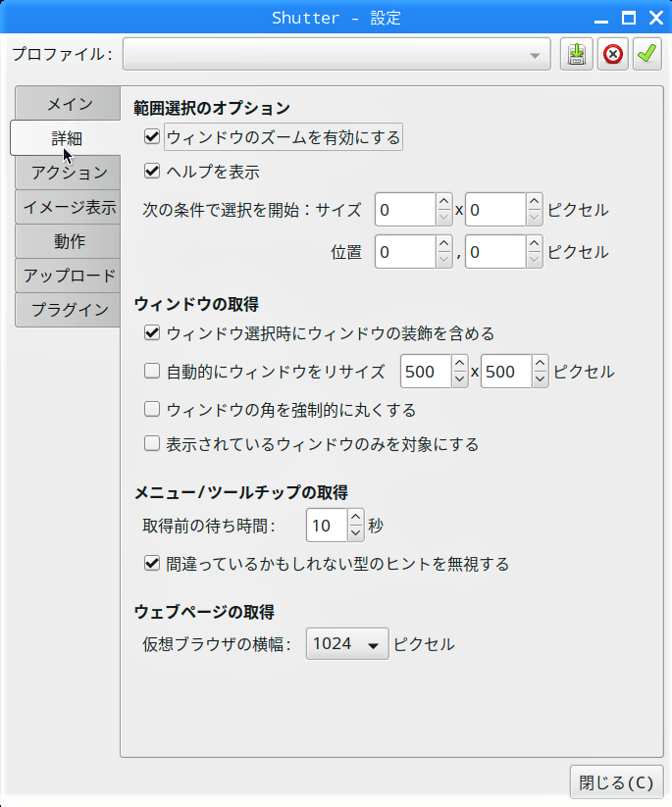Click the first サイズ width input field
Image resolution: width=672 pixels, height=807 pixels.
406,210
